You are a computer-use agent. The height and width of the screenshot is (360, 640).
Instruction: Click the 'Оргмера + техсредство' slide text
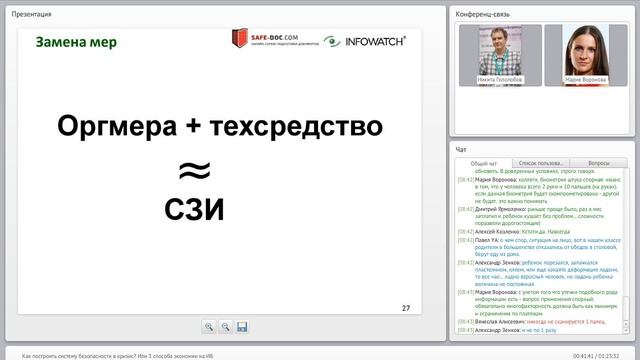click(220, 126)
